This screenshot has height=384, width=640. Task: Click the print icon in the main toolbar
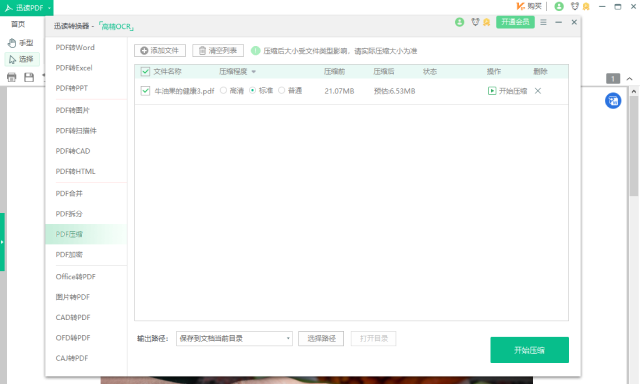tap(11, 77)
